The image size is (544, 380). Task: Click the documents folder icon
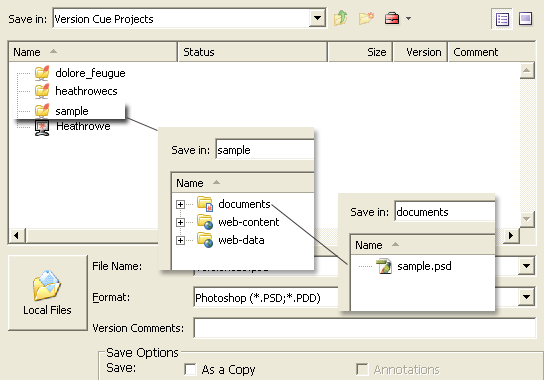point(205,204)
